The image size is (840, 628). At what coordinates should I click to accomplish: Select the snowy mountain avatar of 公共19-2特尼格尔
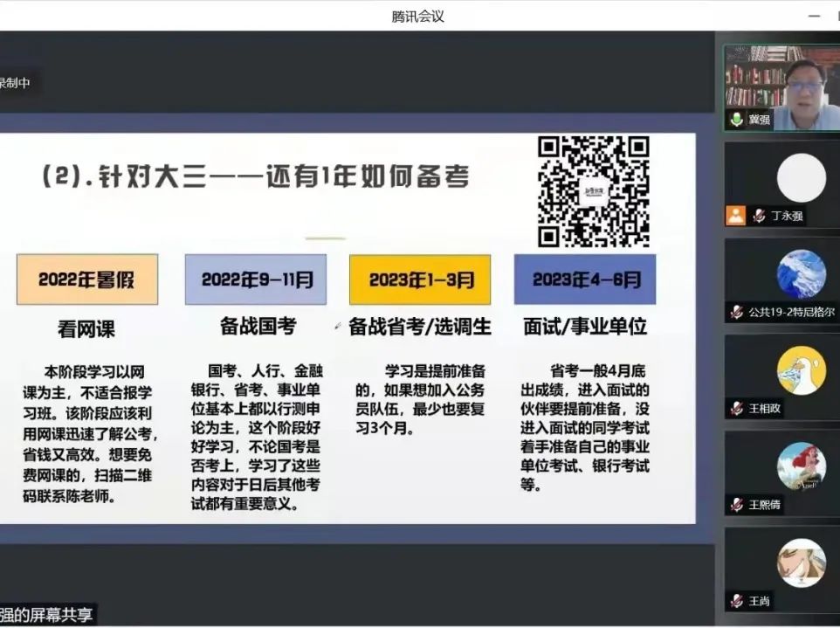[801, 274]
